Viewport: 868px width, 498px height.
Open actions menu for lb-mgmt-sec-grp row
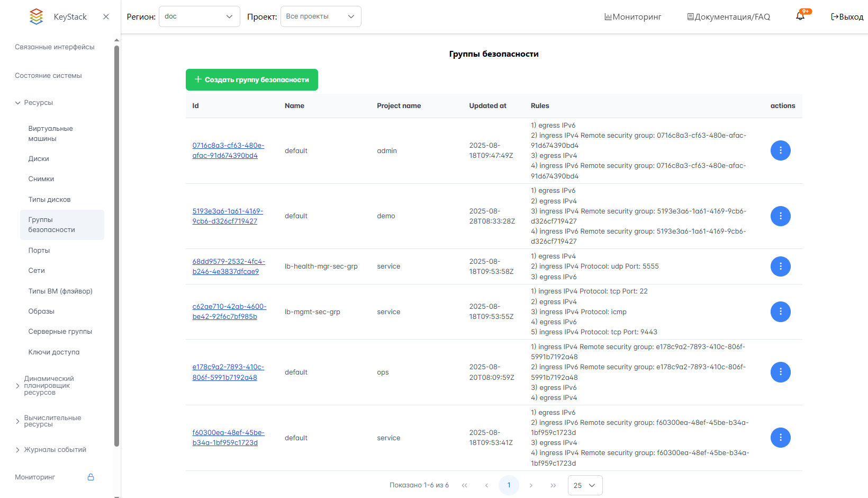click(780, 312)
